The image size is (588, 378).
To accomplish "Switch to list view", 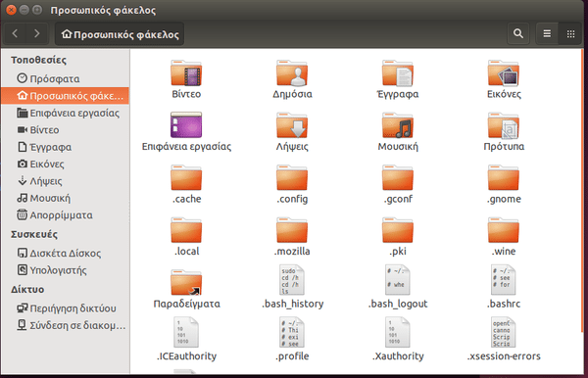I will coord(547,33).
